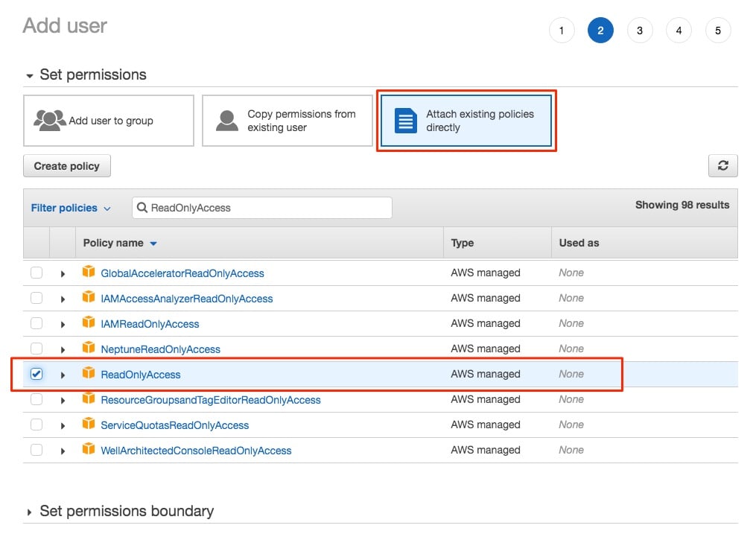The image size is (756, 534).
Task: Open the ResourceGroupsandTagEditorReadOnlyAccess policy link
Action: (211, 400)
